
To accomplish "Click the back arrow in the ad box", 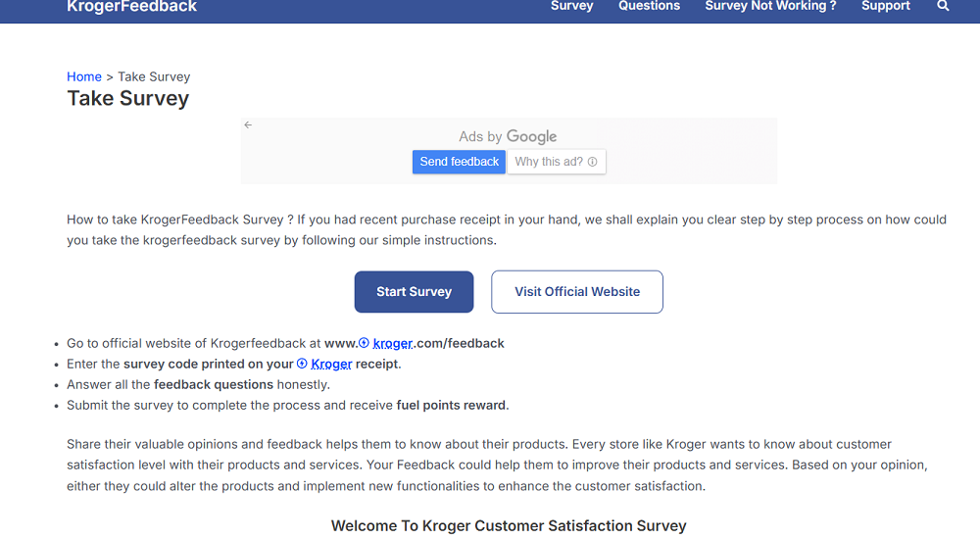I will (x=248, y=124).
